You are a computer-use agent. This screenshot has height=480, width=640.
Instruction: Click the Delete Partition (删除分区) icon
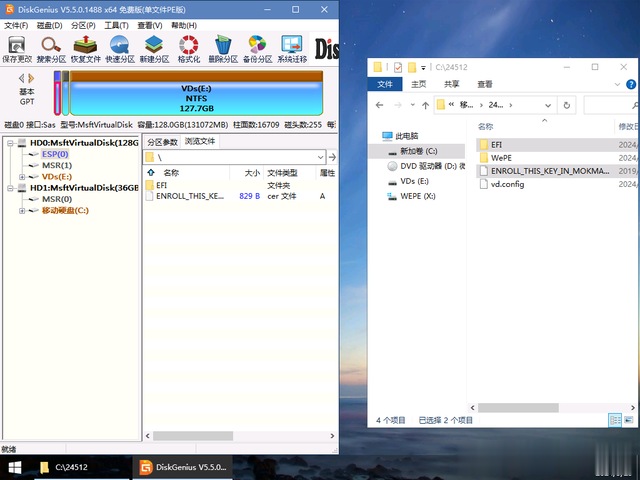click(223, 49)
